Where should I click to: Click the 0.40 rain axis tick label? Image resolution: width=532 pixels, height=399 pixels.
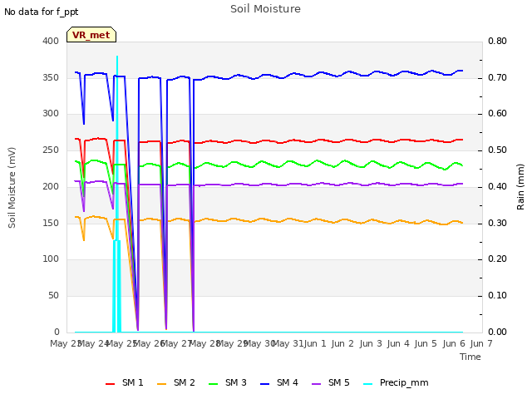click(x=497, y=186)
